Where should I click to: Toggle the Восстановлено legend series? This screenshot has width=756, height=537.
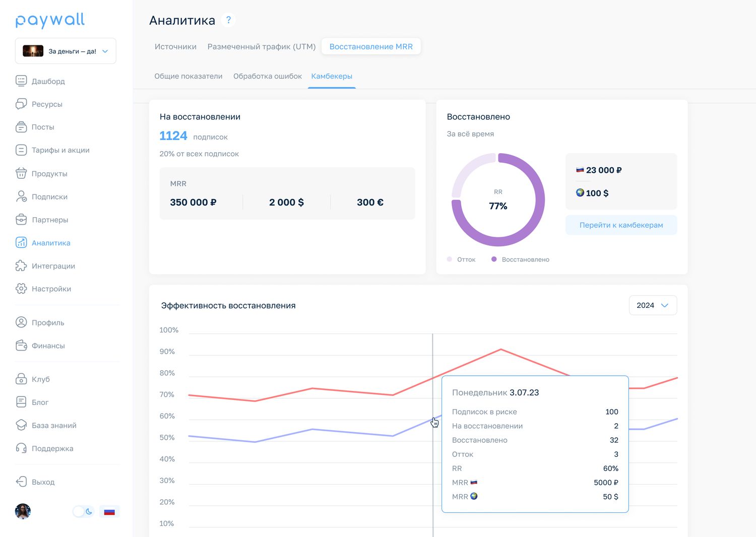click(x=520, y=259)
